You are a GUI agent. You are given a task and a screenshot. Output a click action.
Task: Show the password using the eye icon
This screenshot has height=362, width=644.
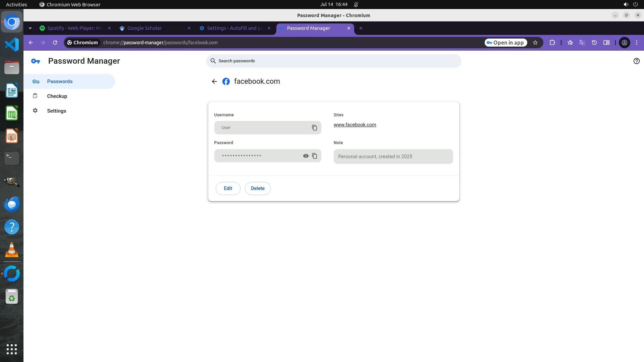click(x=306, y=156)
